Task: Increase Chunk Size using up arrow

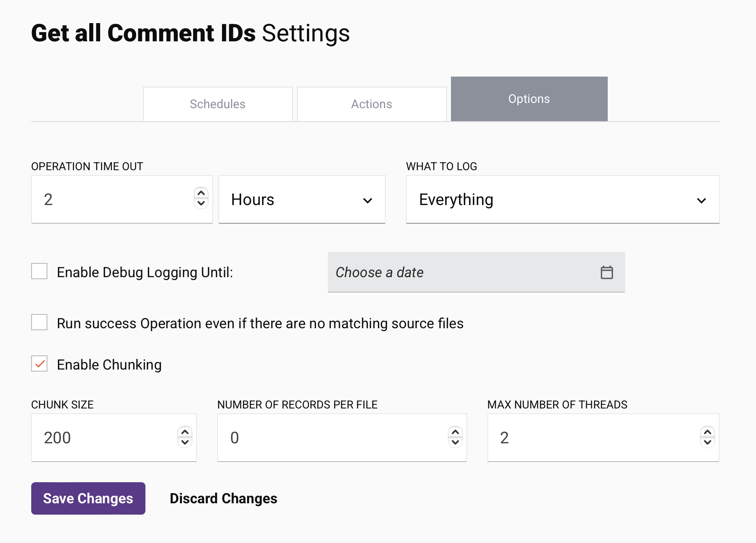Action: [185, 432]
